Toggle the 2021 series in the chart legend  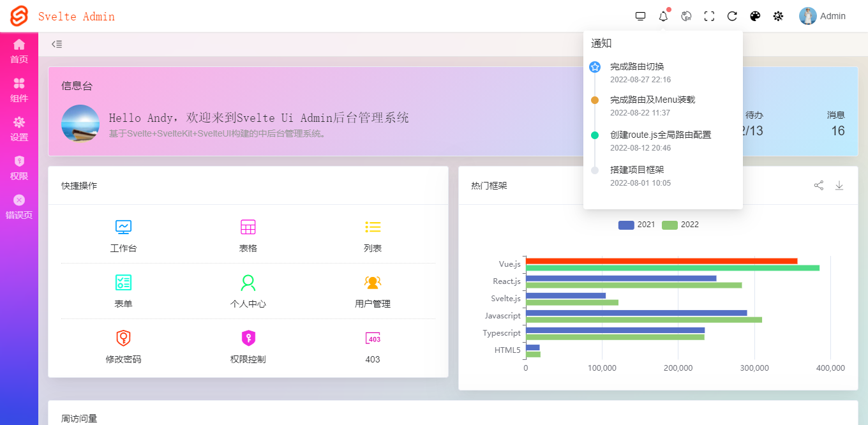[635, 225]
